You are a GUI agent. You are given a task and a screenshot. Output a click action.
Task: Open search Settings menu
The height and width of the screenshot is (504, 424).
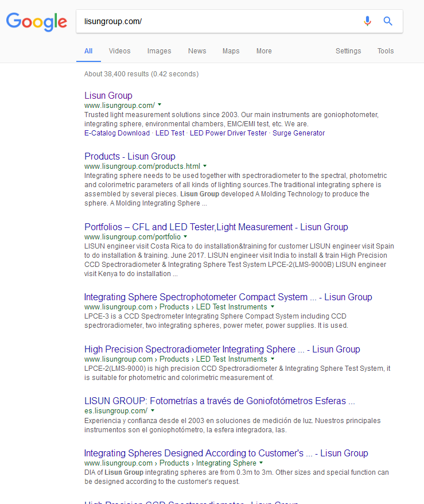[348, 51]
